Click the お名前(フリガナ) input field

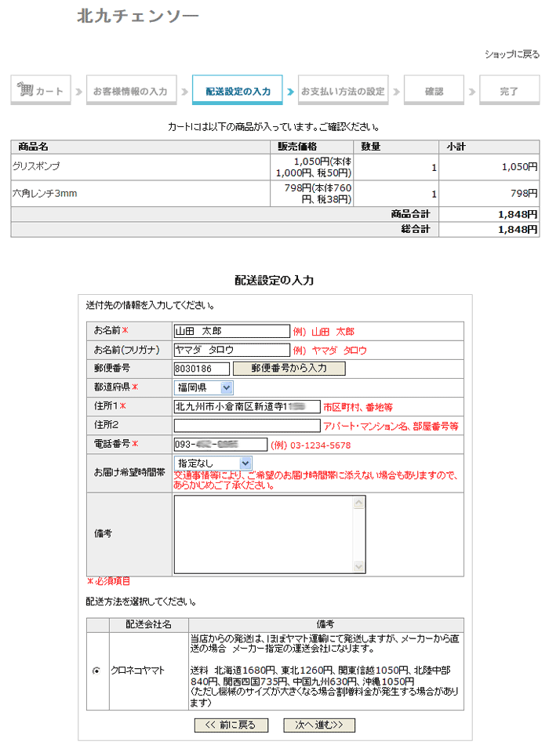[x=231, y=351]
